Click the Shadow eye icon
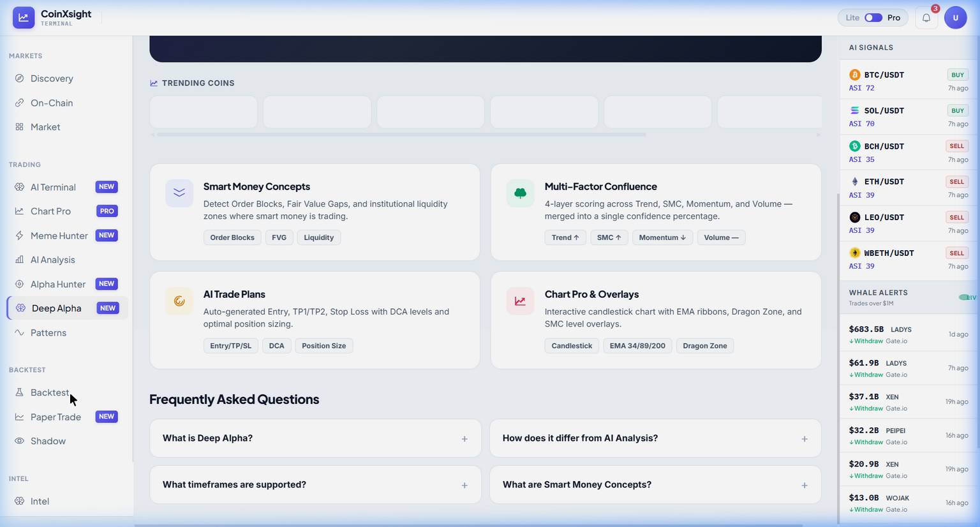The width and height of the screenshot is (980, 527). pyautogui.click(x=19, y=441)
